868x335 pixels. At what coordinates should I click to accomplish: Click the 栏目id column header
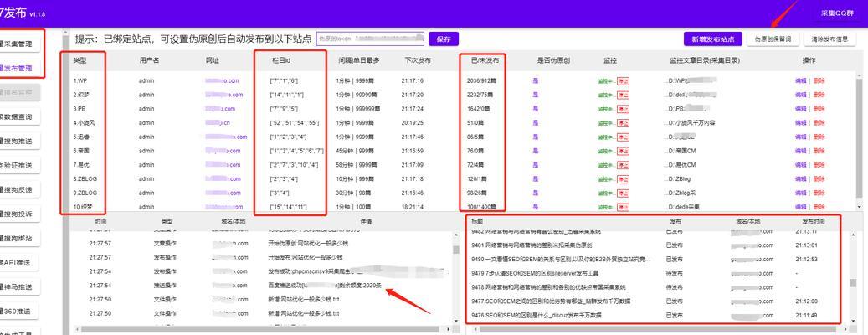coord(282,59)
